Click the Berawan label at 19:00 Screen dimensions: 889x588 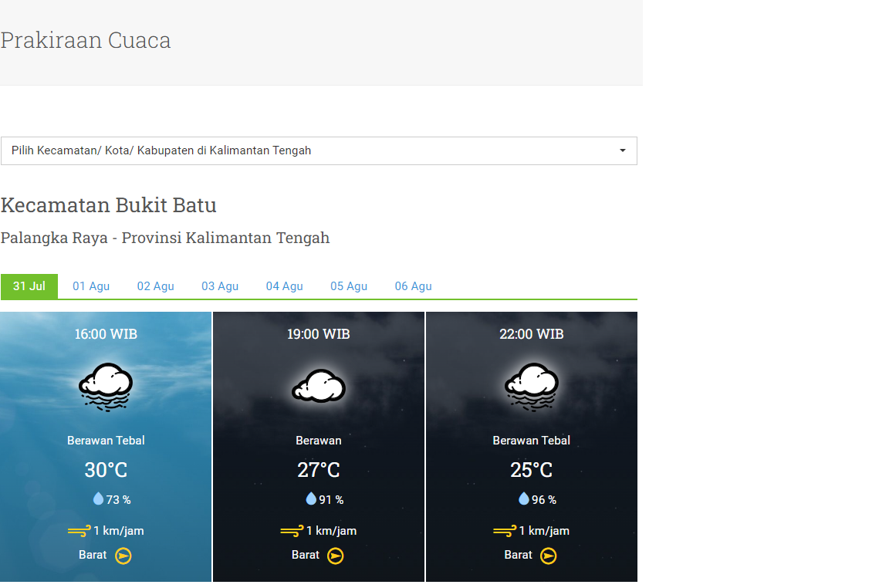[319, 441]
